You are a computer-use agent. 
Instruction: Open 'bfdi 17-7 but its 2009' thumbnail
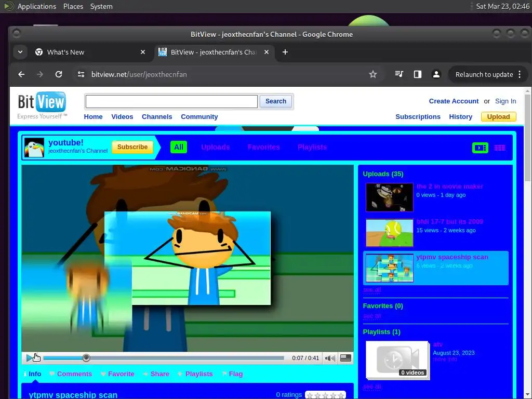tap(390, 233)
